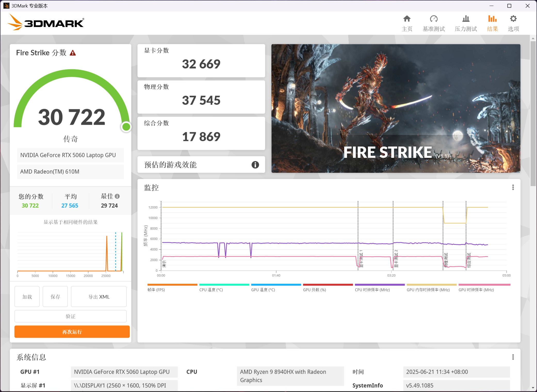Open the 压力测试 stress test tab
Screen dimensions: 537x392
pyautogui.click(x=466, y=23)
